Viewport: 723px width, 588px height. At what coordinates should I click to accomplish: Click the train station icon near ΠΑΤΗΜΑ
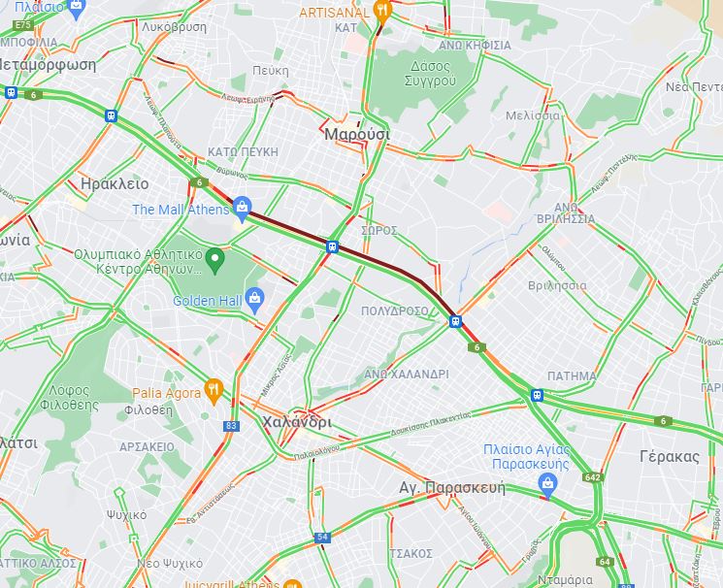coord(537,395)
